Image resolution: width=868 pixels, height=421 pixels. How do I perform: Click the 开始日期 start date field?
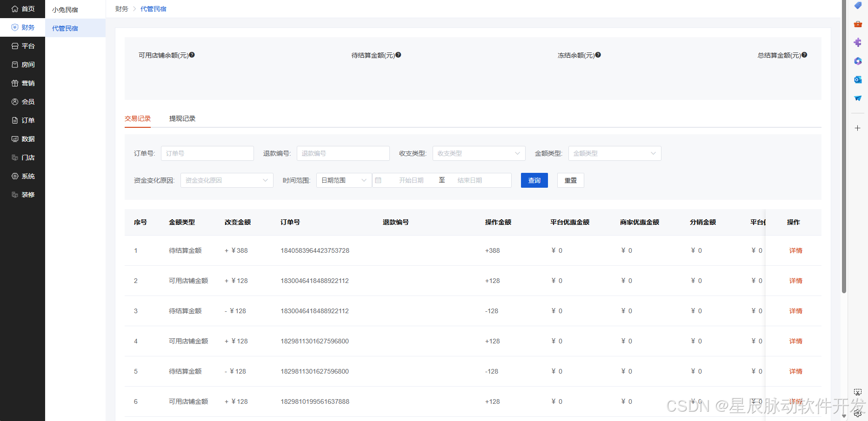[x=411, y=180]
